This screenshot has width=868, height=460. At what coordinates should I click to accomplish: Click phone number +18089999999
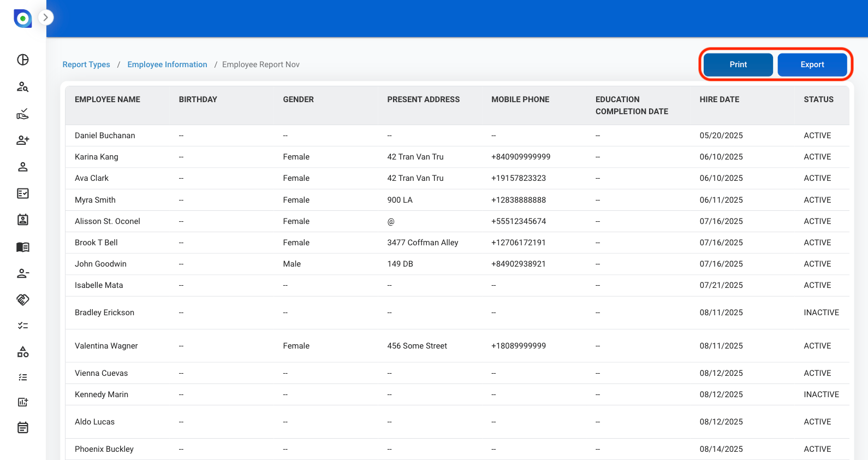pos(519,346)
